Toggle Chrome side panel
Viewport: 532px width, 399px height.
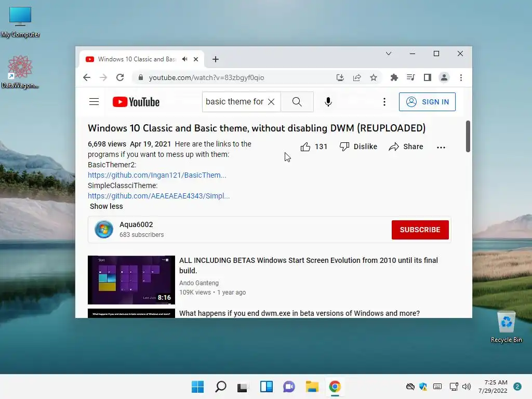[428, 78]
